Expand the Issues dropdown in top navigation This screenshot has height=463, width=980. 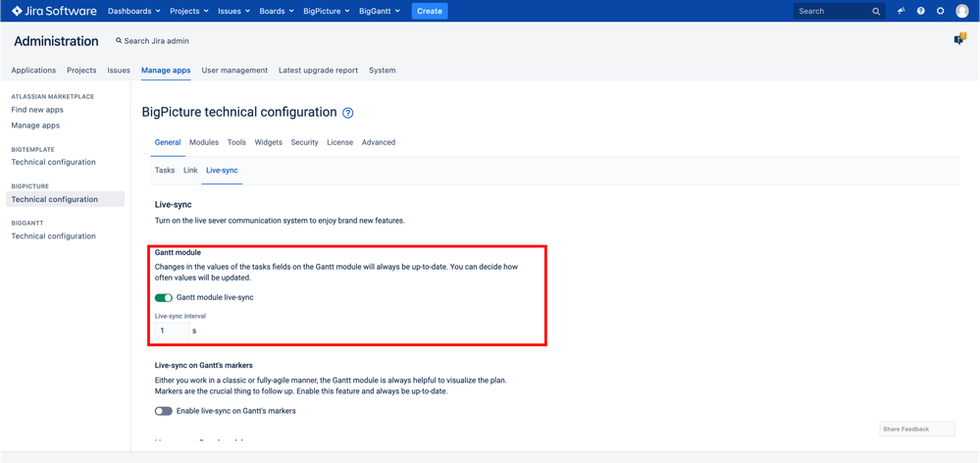point(234,11)
